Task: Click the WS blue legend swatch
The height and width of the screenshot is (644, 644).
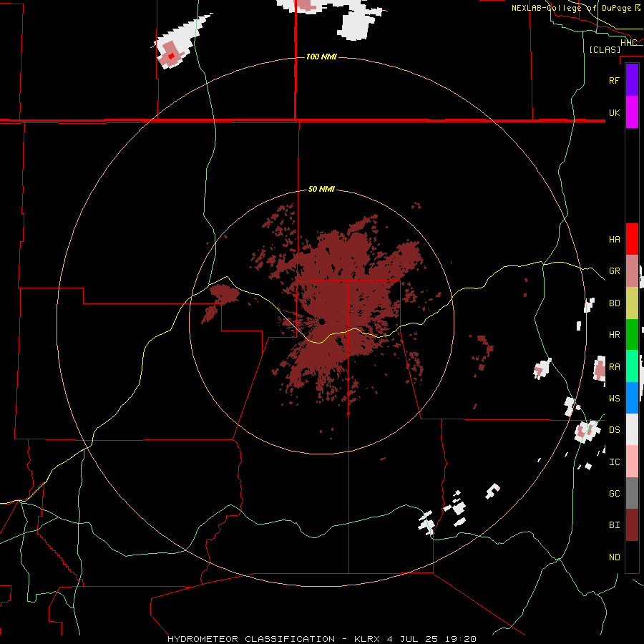Action: coord(632,398)
